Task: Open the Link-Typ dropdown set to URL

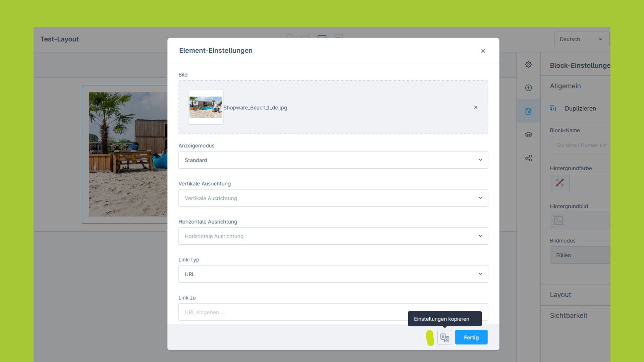Action: coord(333,274)
